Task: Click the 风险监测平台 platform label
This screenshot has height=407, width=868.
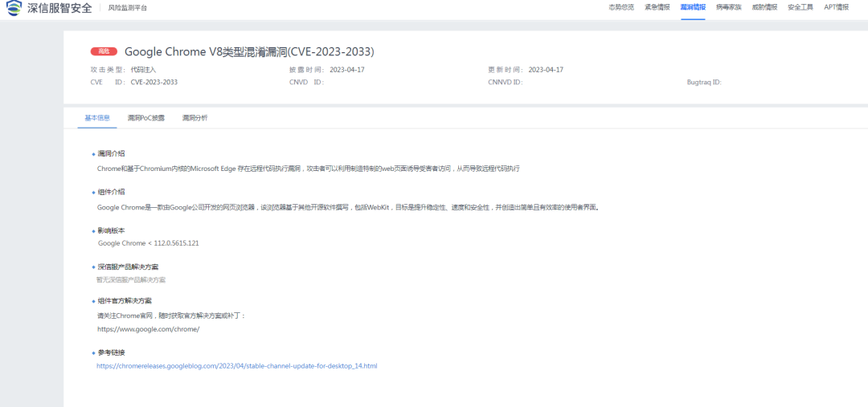Action: [128, 8]
